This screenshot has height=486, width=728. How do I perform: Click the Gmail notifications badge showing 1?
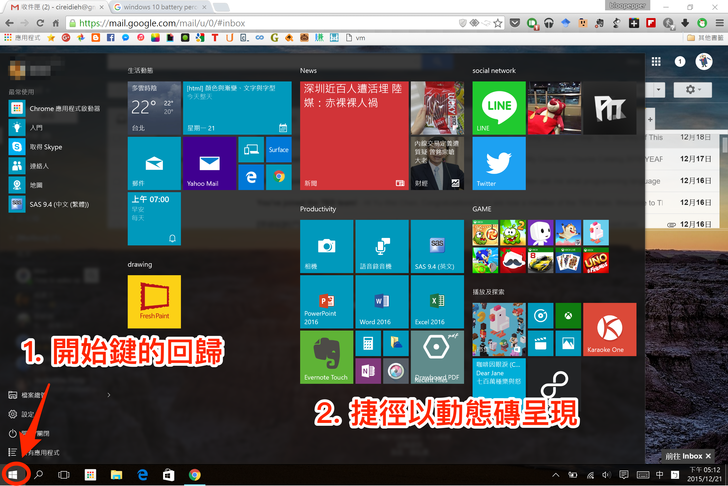pos(680,61)
